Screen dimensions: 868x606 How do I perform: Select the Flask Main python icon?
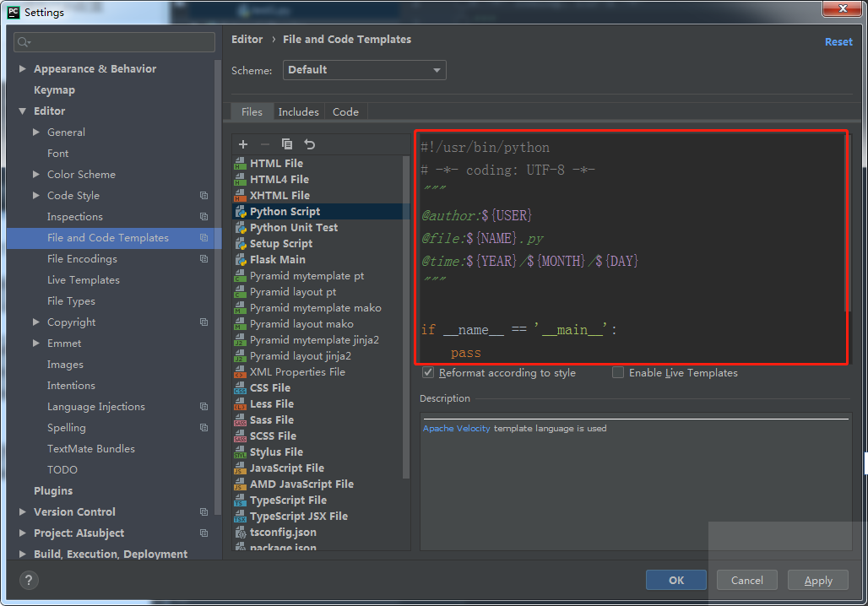[241, 260]
